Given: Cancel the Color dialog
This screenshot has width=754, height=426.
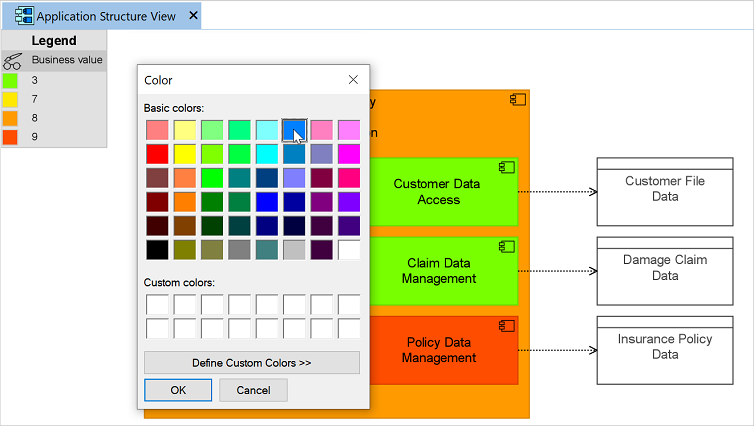Looking at the screenshot, I should (x=253, y=390).
